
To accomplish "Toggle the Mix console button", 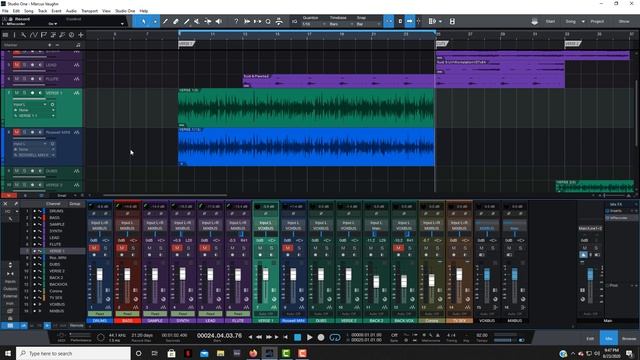I will [608, 338].
